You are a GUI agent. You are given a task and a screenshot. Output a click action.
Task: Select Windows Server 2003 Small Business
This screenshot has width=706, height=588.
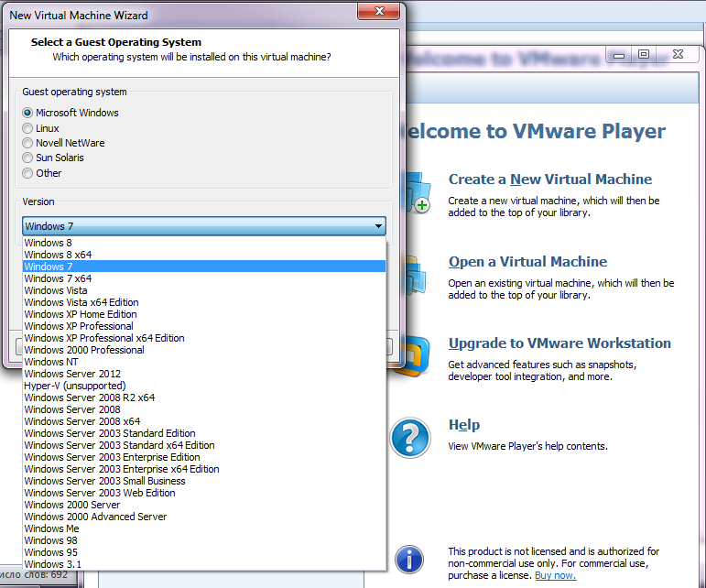pyautogui.click(x=204, y=481)
